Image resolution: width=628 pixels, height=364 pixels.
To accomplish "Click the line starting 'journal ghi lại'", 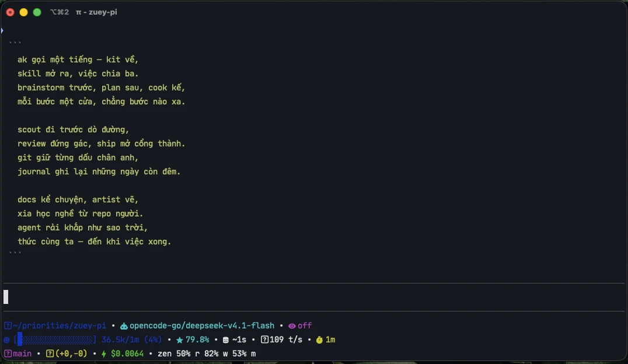I will pos(99,171).
